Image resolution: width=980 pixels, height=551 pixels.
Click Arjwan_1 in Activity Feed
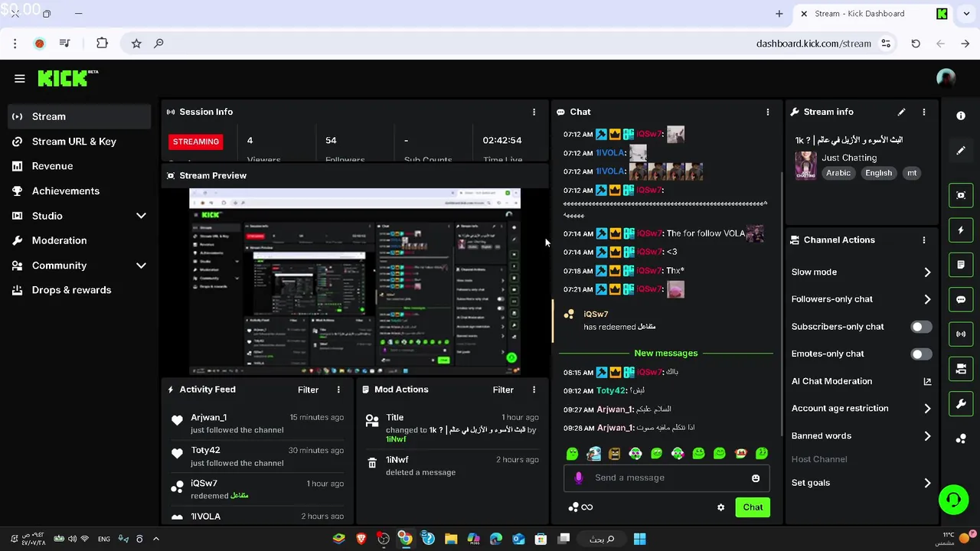(208, 418)
